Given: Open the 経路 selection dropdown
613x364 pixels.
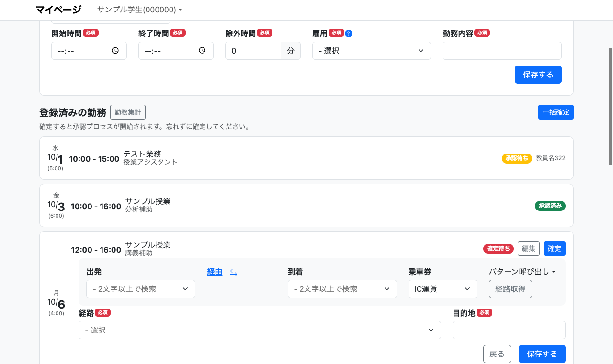Looking at the screenshot, I should pyautogui.click(x=259, y=330).
